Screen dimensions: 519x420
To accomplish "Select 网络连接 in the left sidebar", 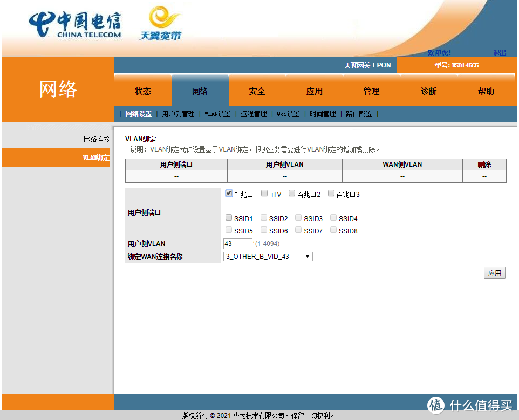I will click(97, 139).
